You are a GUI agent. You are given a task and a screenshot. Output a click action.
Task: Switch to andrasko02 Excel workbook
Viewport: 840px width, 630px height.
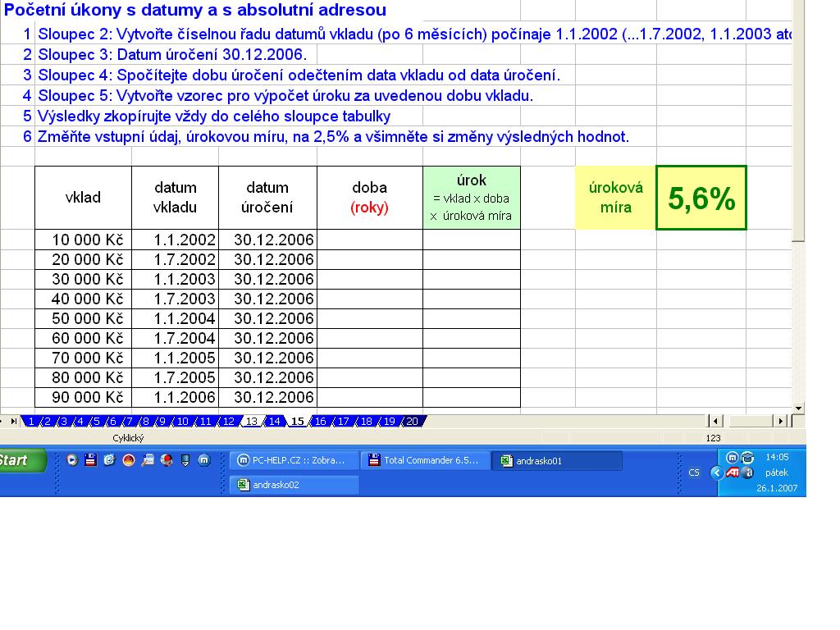[x=294, y=485]
